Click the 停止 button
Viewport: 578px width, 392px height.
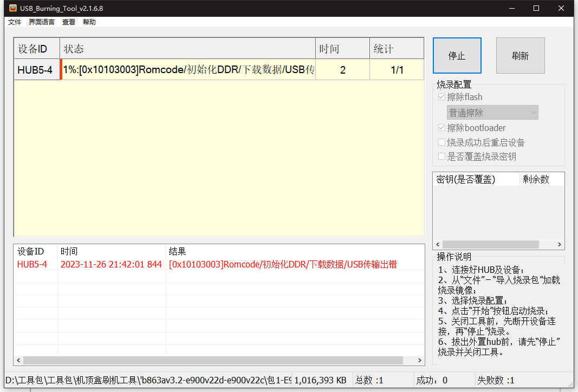457,56
